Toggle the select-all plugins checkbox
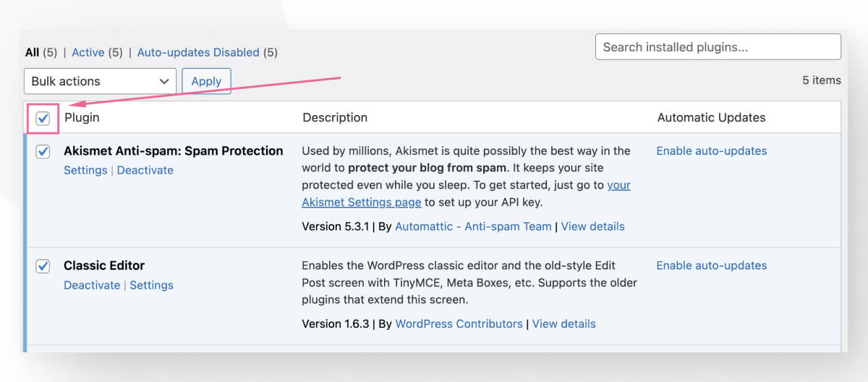This screenshot has height=382, width=868. pyautogui.click(x=43, y=118)
